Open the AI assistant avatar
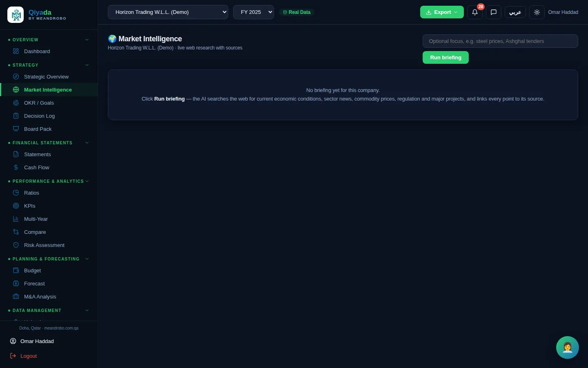Viewport: 588px width, 368px height. [x=568, y=348]
